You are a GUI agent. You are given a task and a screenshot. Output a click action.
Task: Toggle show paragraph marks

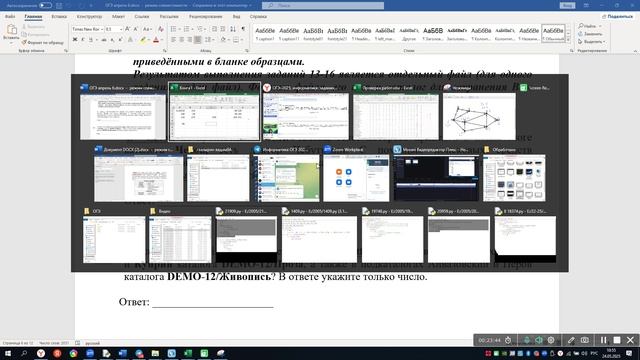243,29
